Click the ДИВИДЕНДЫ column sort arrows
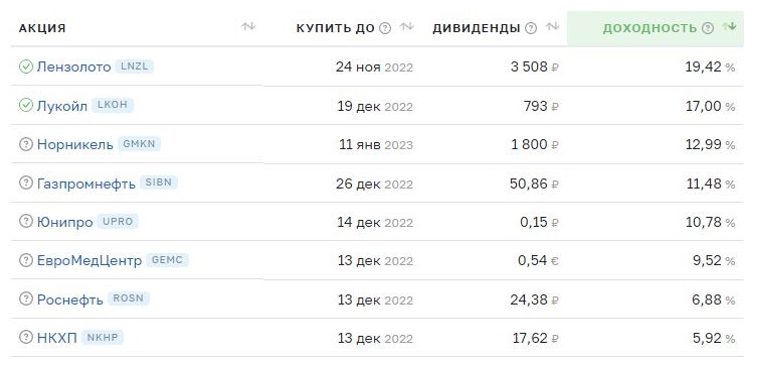The image size is (761, 381). pos(552,27)
